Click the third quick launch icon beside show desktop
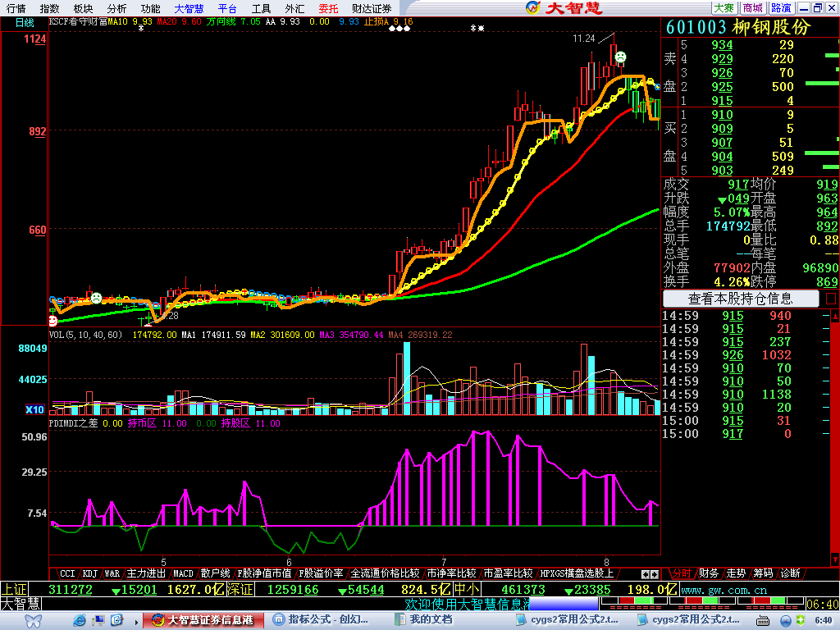The width and height of the screenshot is (840, 630). tap(116, 620)
